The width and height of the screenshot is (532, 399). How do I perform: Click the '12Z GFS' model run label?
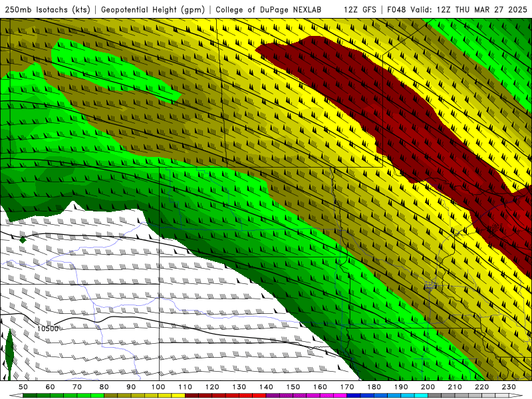[360, 9]
